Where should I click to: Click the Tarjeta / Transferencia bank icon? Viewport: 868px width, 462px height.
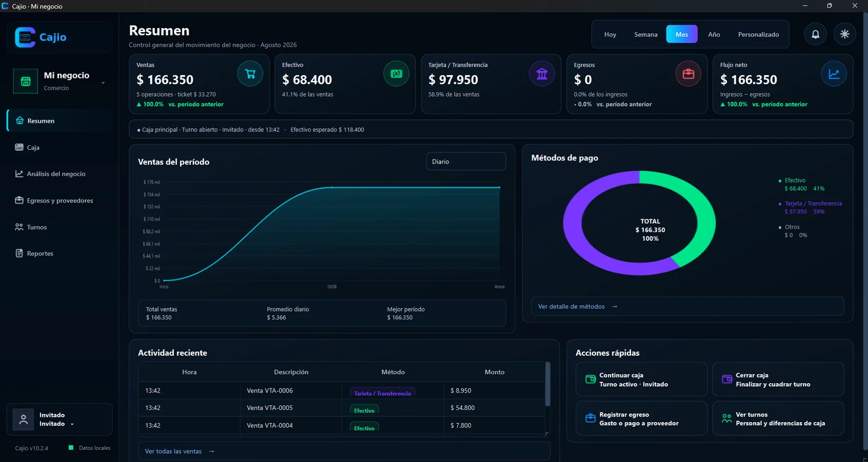click(x=542, y=74)
